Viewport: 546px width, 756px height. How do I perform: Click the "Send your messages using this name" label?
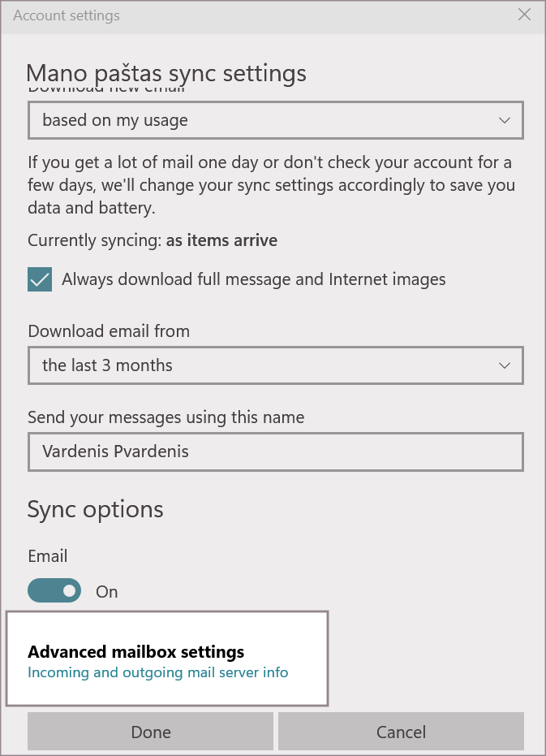click(x=166, y=417)
